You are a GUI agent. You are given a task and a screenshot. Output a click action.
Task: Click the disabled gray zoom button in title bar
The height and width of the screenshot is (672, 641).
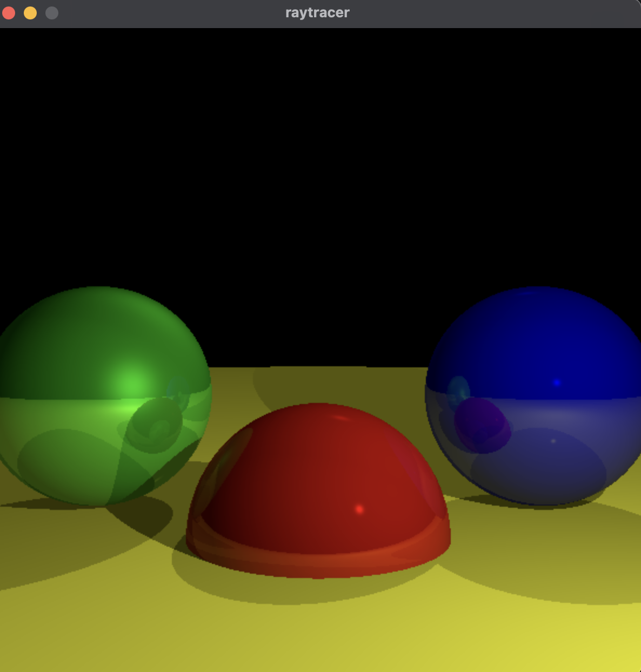(x=52, y=13)
